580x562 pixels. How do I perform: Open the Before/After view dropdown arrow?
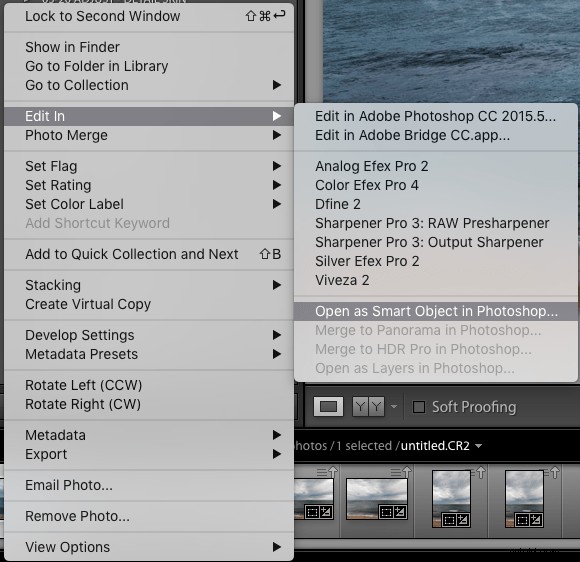(x=394, y=407)
